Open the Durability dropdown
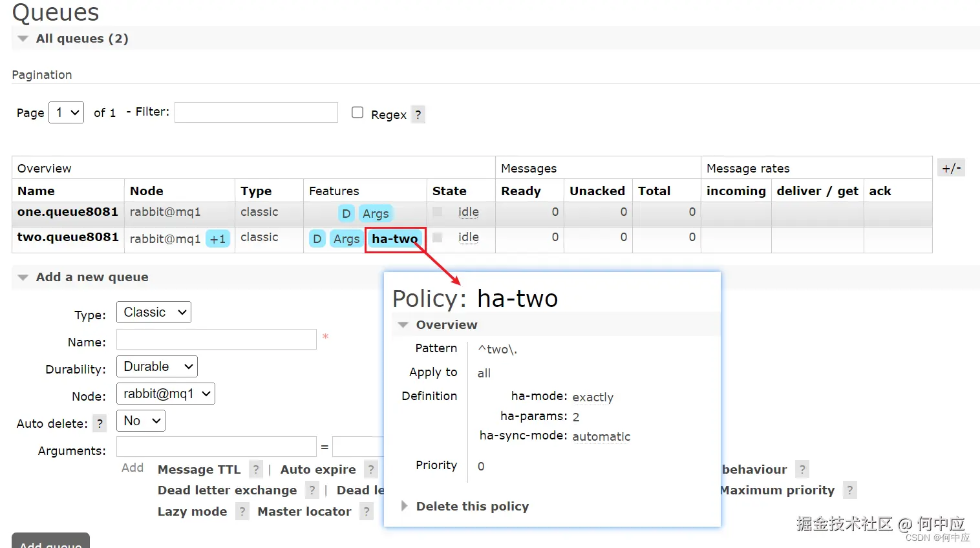 coord(157,366)
